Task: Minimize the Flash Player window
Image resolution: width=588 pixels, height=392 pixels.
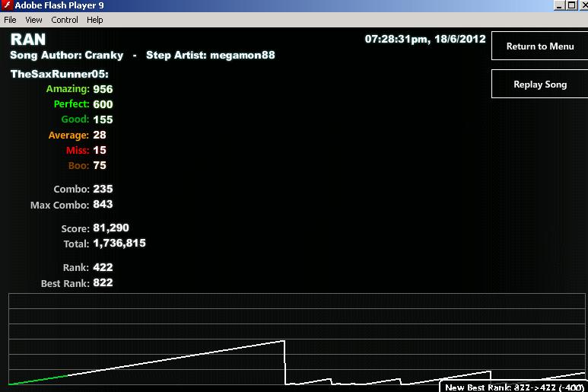Action: (559, 5)
